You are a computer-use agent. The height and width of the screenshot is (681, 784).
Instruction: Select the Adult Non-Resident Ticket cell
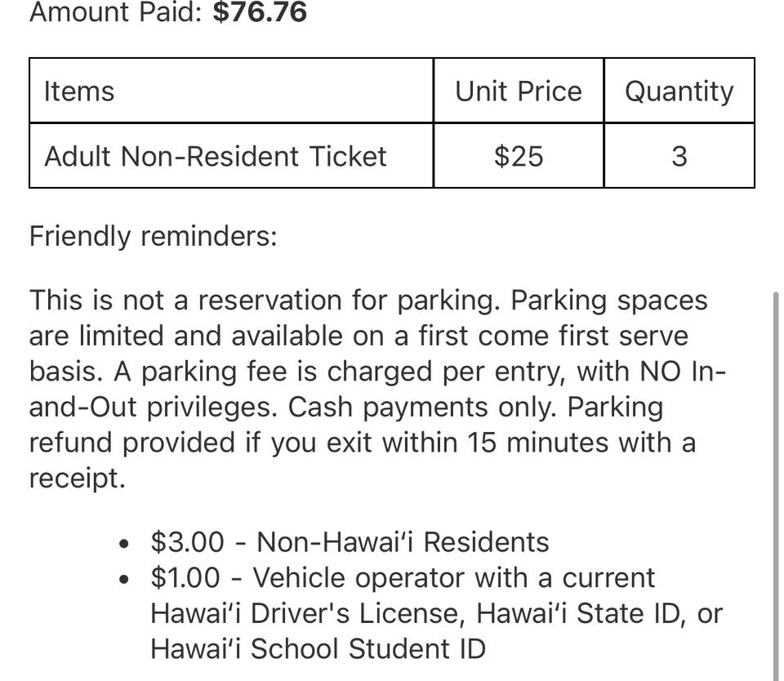coord(231,155)
